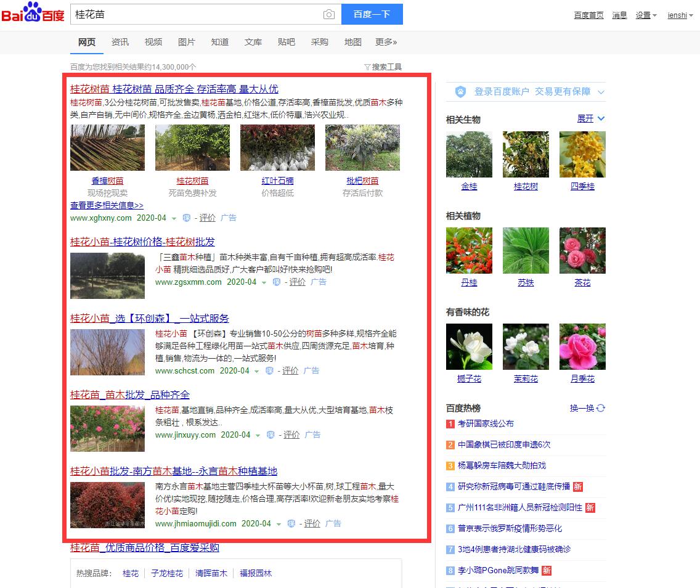Open the 考研国家线公布 hot search link
The height and width of the screenshot is (588, 700).
tap(486, 423)
